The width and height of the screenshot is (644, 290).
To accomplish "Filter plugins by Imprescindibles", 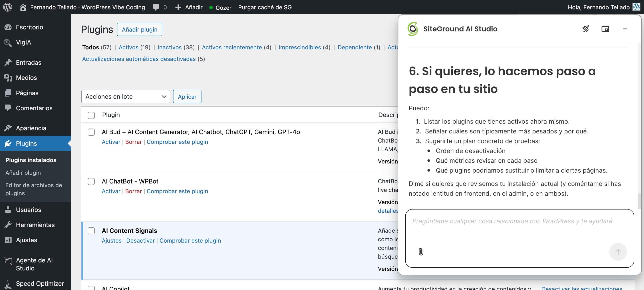I will pos(300,47).
